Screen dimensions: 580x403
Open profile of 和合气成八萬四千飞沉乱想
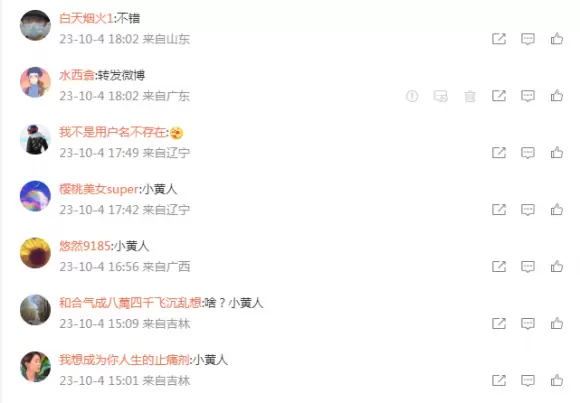pyautogui.click(x=130, y=303)
